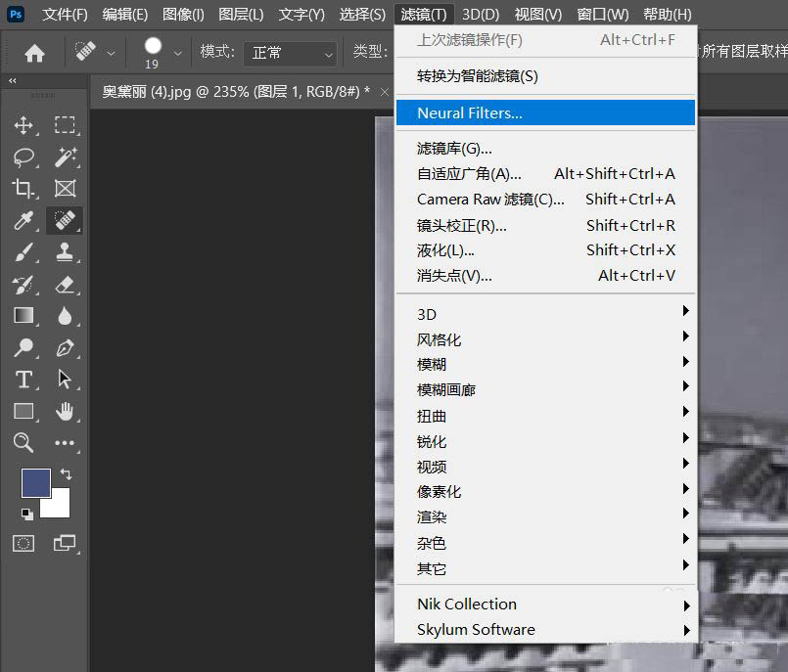Open the 图像 menu
788x672 pixels.
coord(181,14)
